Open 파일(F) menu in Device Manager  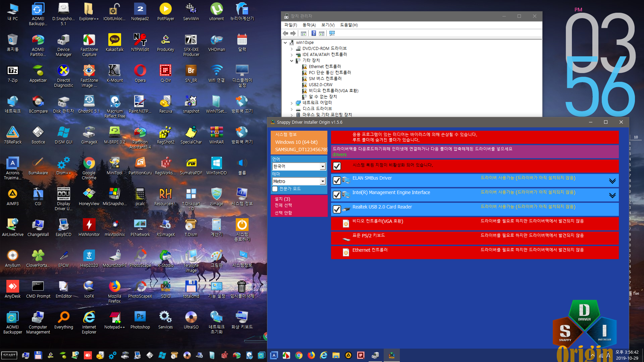[x=290, y=25]
